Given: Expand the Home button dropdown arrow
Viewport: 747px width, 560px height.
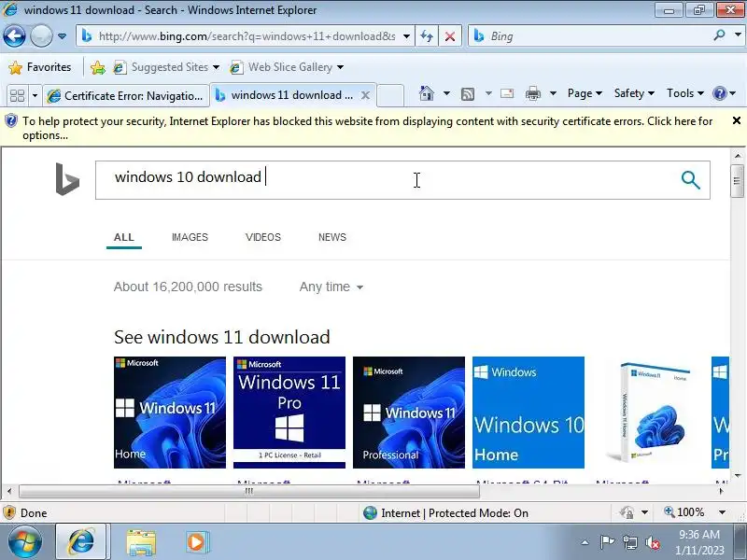Looking at the screenshot, I should [x=446, y=93].
